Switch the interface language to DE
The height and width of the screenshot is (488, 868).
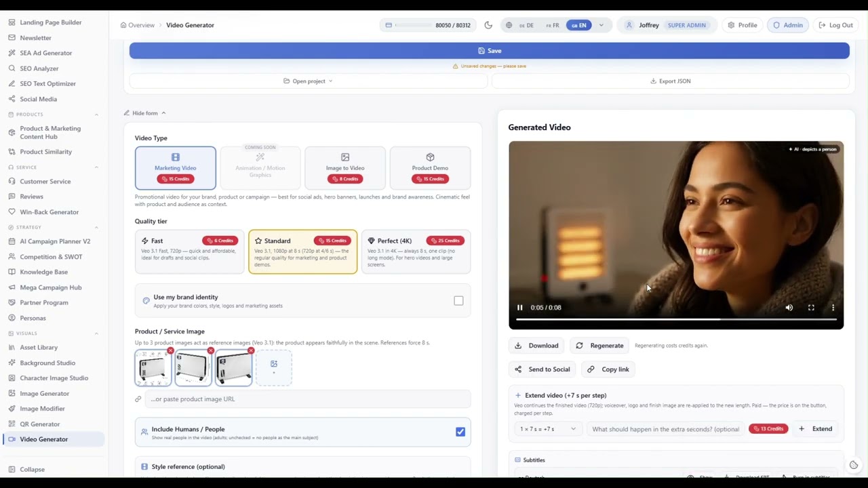[526, 25]
